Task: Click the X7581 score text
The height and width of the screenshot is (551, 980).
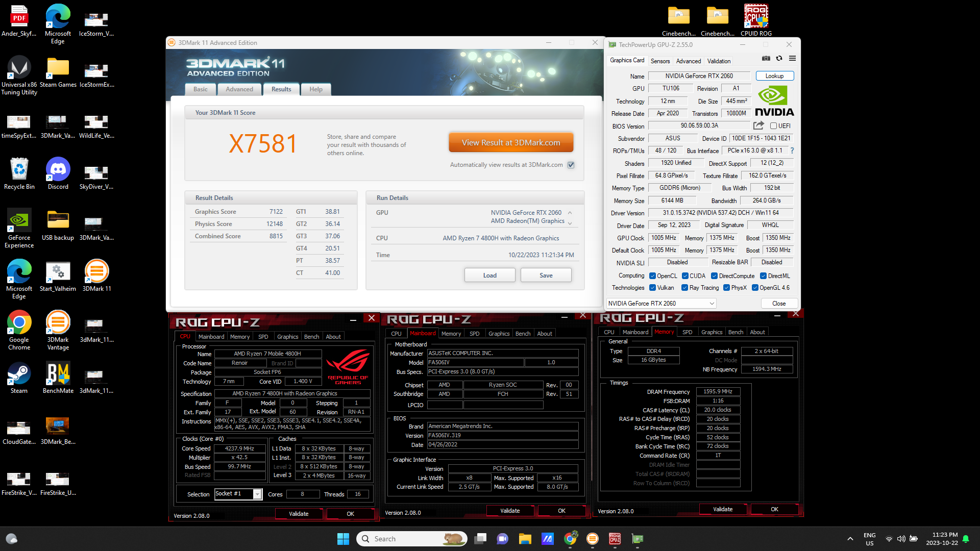Action: pyautogui.click(x=263, y=144)
